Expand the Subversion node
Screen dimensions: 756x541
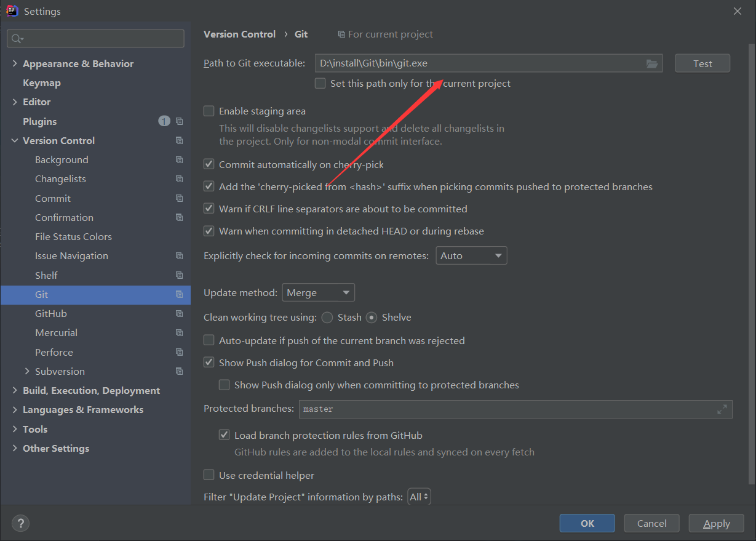27,371
